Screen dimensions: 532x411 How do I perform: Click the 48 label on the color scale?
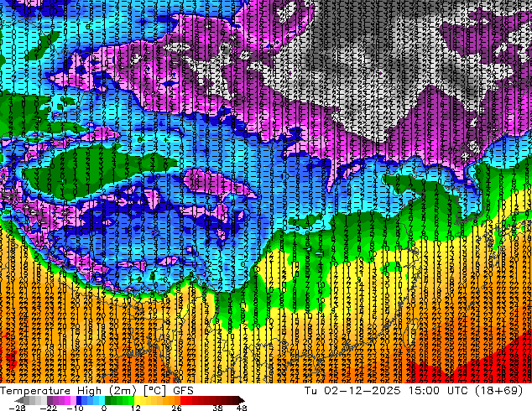click(x=242, y=408)
